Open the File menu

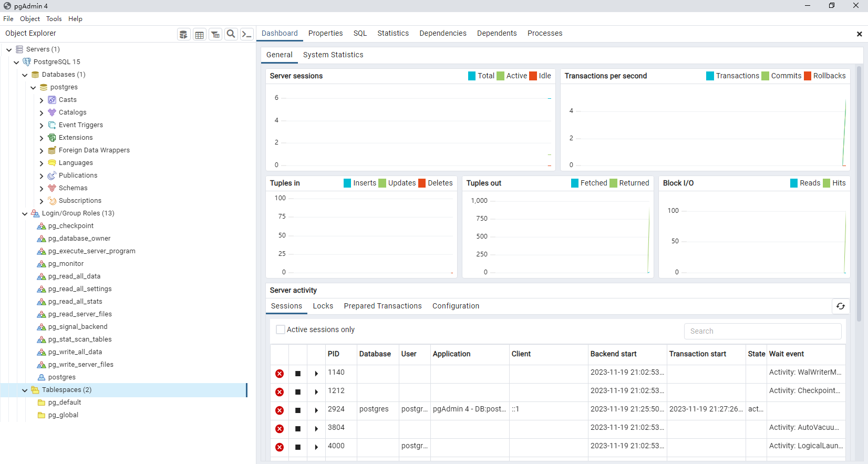click(x=8, y=19)
